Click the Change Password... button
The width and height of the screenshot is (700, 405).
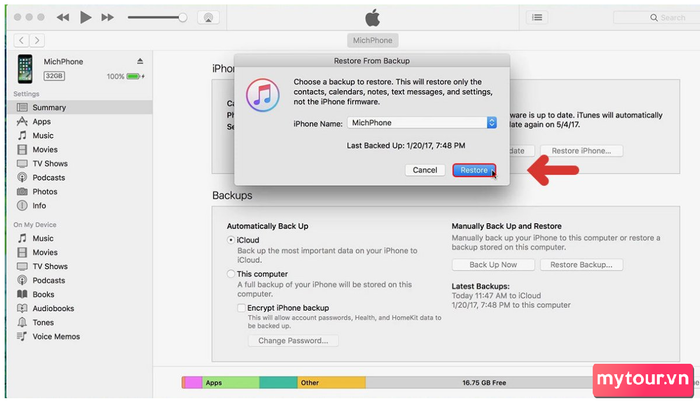[293, 341]
